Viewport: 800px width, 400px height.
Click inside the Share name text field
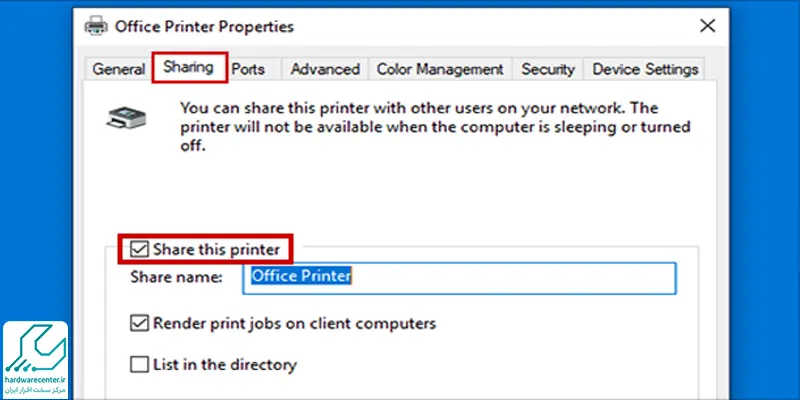459,278
